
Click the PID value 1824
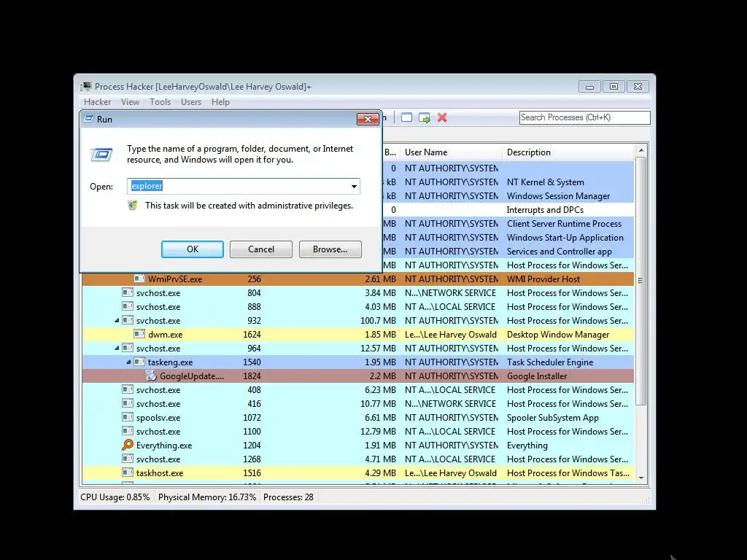252,376
